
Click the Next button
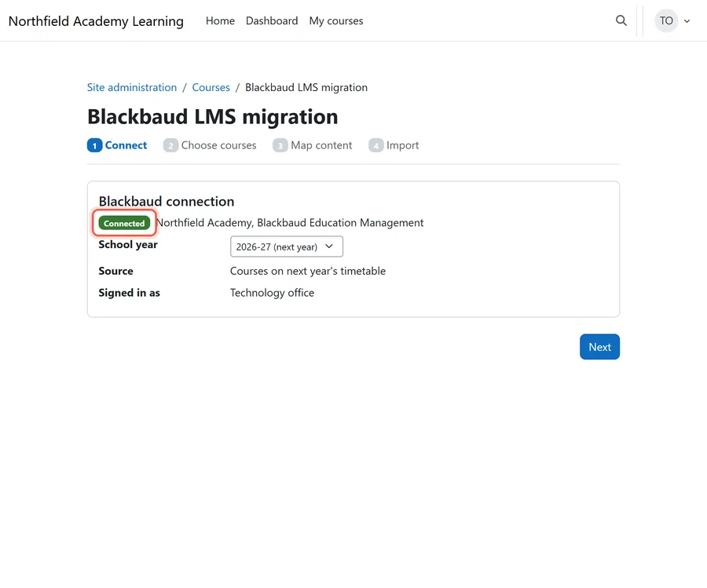(599, 346)
